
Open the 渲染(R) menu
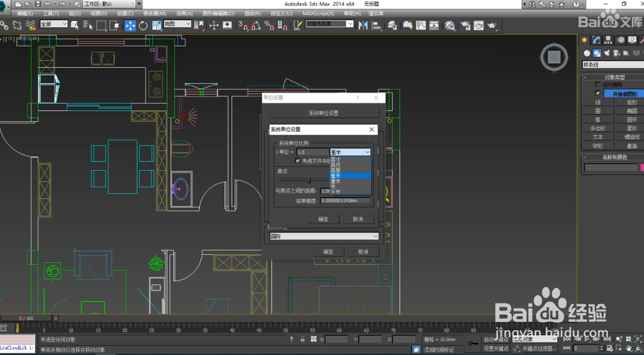click(252, 13)
